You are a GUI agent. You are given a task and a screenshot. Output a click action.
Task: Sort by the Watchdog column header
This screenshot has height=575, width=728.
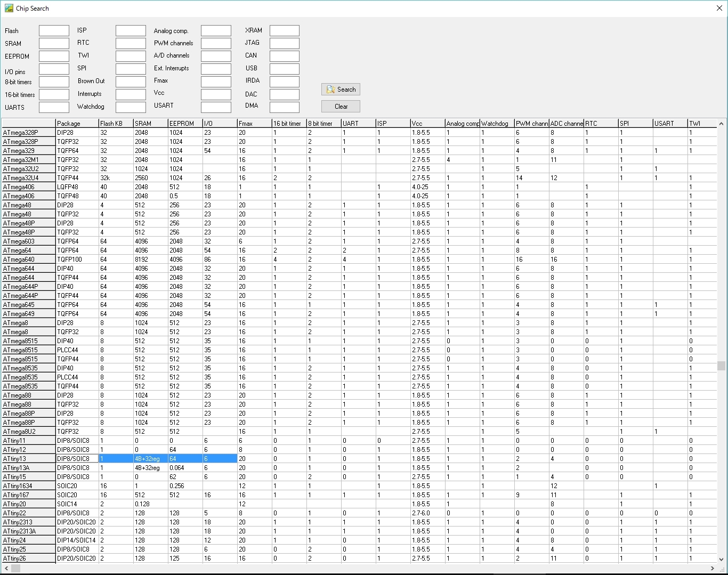(497, 124)
